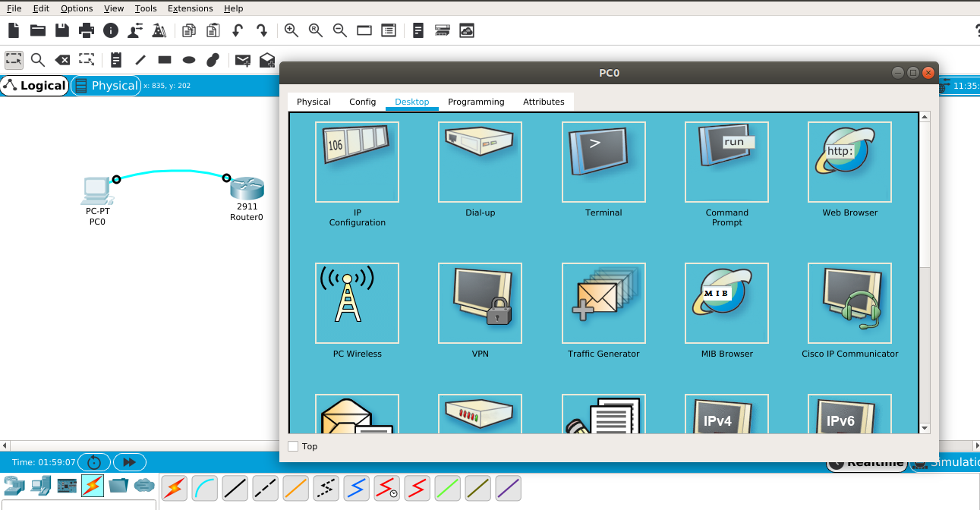Open the Command Prompt app
The height and width of the screenshot is (510, 980).
726,162
